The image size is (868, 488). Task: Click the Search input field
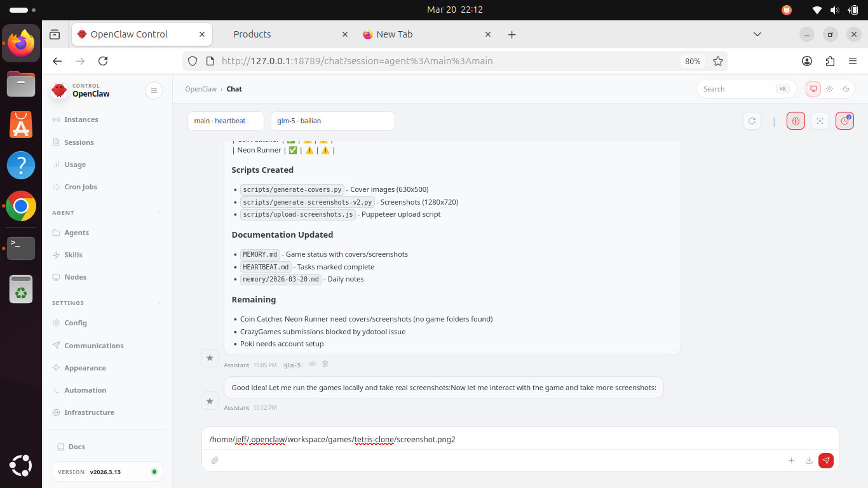click(x=737, y=89)
